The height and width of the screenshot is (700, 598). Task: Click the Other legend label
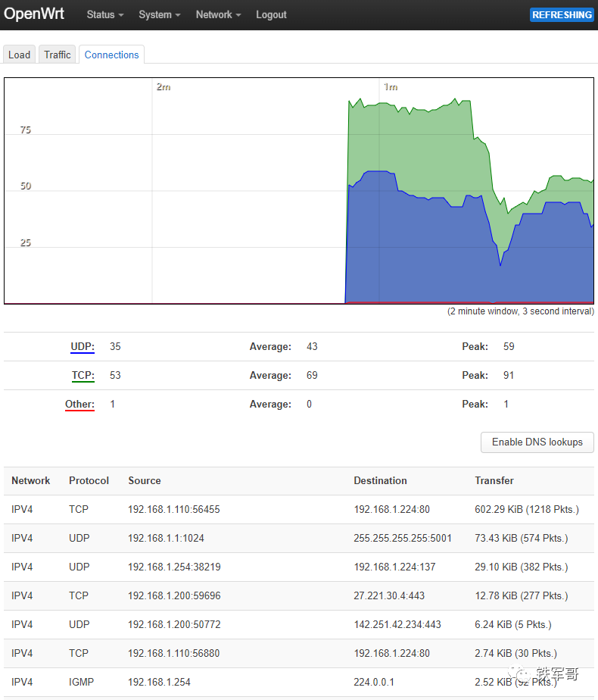point(79,405)
